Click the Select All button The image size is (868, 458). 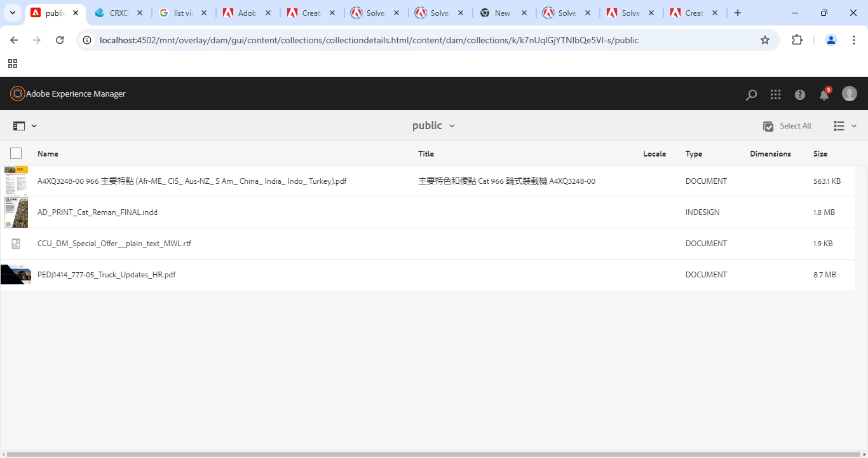coord(787,126)
